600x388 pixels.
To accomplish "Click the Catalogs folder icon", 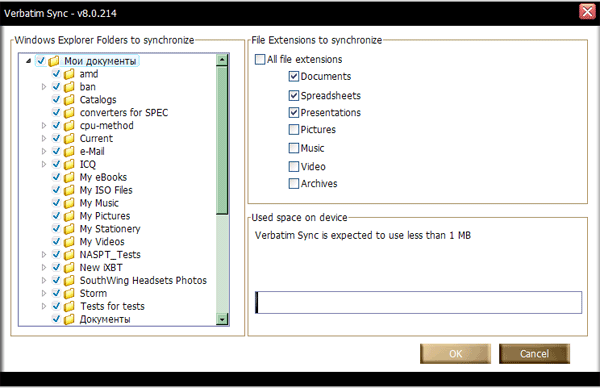I will coord(69,100).
